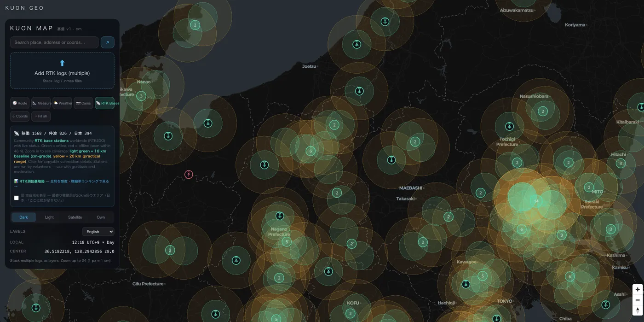
Task: Open cluster 3 beside Hitachi
Action: point(621,163)
